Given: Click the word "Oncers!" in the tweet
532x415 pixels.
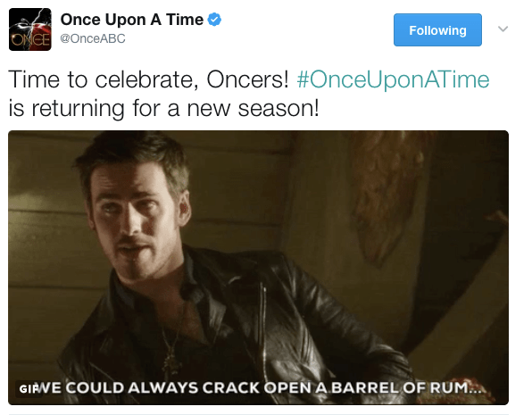Looking at the screenshot, I should 247,79.
